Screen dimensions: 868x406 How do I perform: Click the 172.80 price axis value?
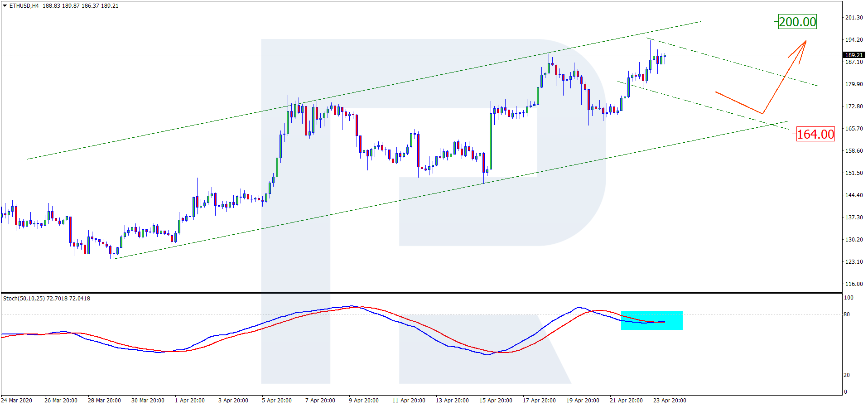854,106
